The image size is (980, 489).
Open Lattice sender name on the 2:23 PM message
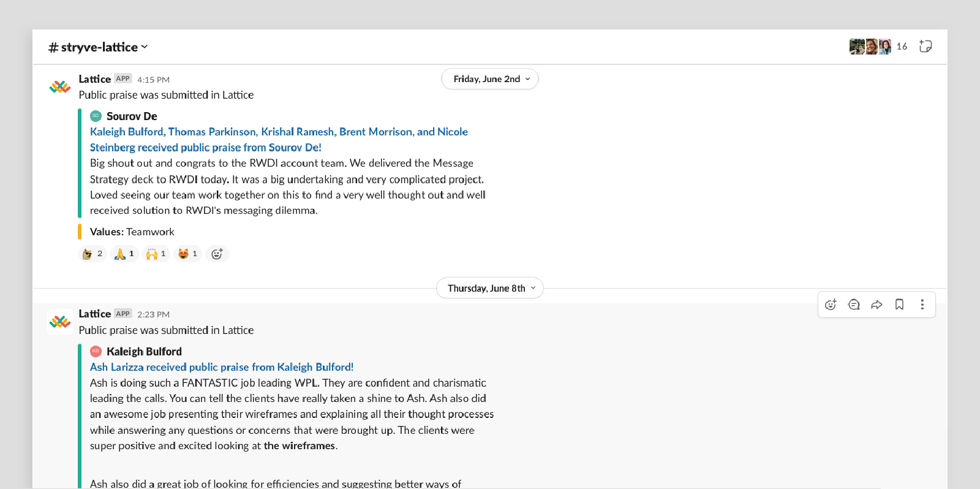click(x=95, y=314)
